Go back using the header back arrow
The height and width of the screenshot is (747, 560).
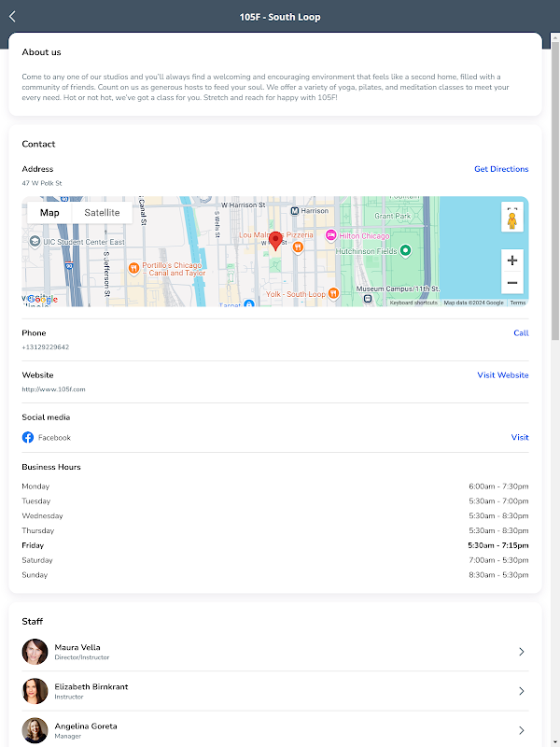point(12,17)
